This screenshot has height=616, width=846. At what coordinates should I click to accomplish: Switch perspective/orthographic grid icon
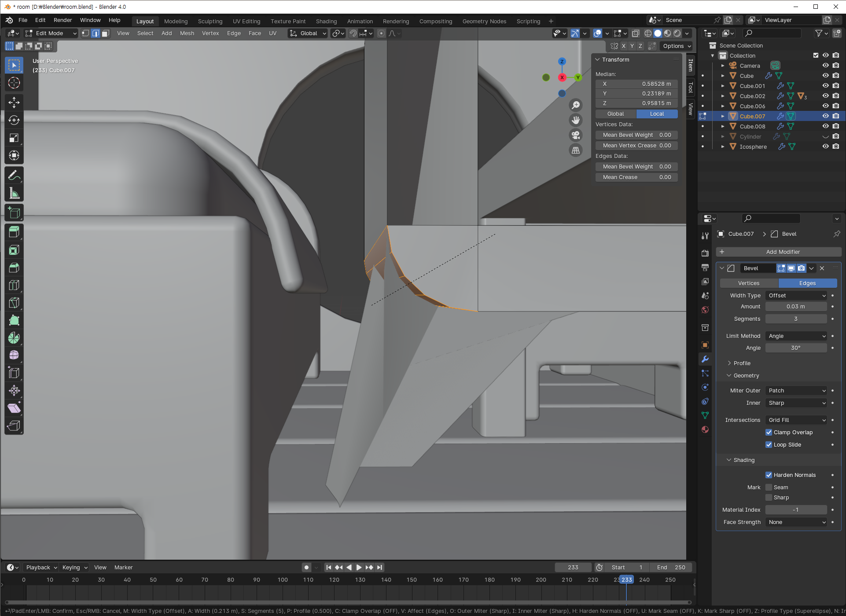pos(575,150)
